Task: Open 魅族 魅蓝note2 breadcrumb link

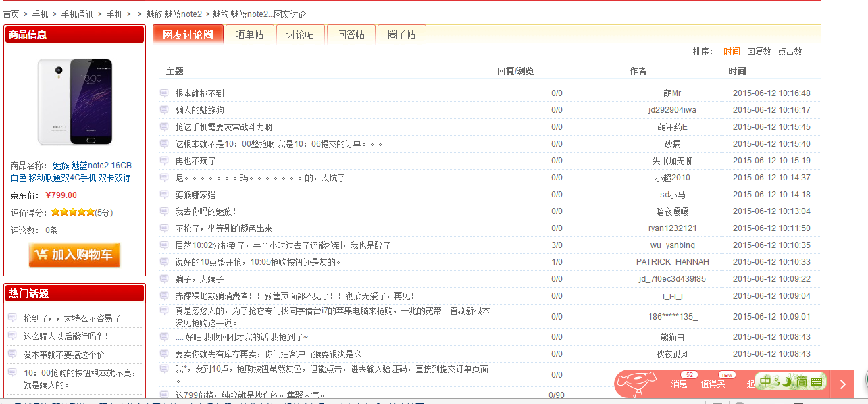Action: pyautogui.click(x=174, y=14)
